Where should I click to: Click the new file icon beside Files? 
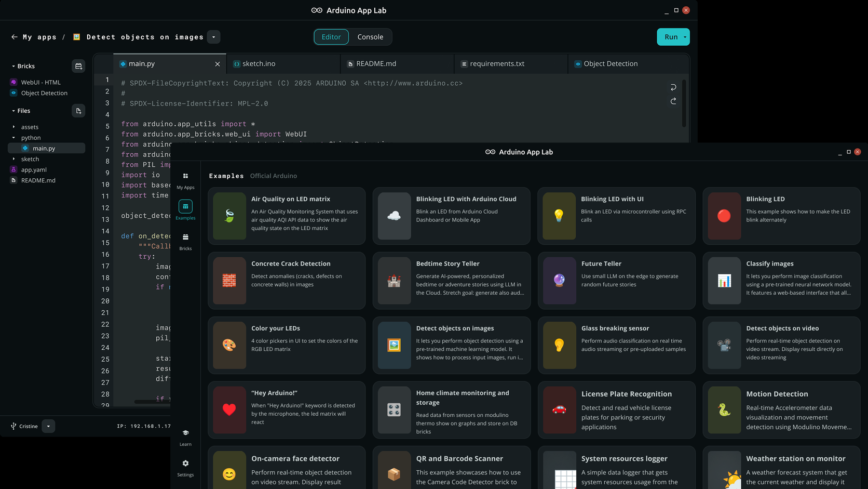(x=78, y=111)
